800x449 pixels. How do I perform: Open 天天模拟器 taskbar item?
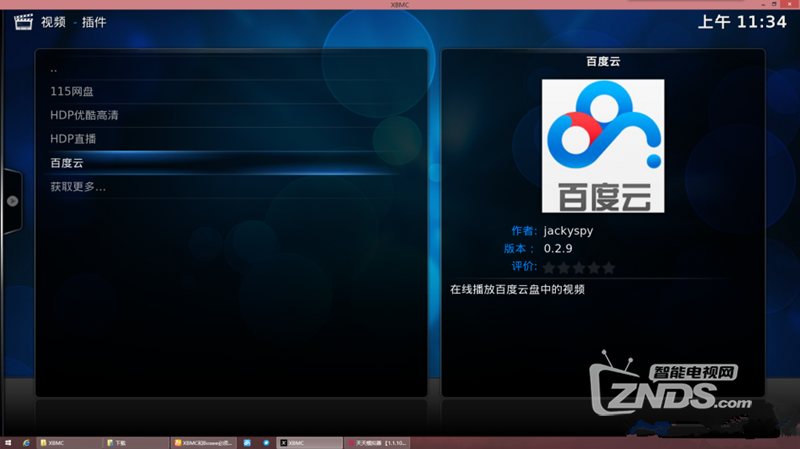(378, 443)
